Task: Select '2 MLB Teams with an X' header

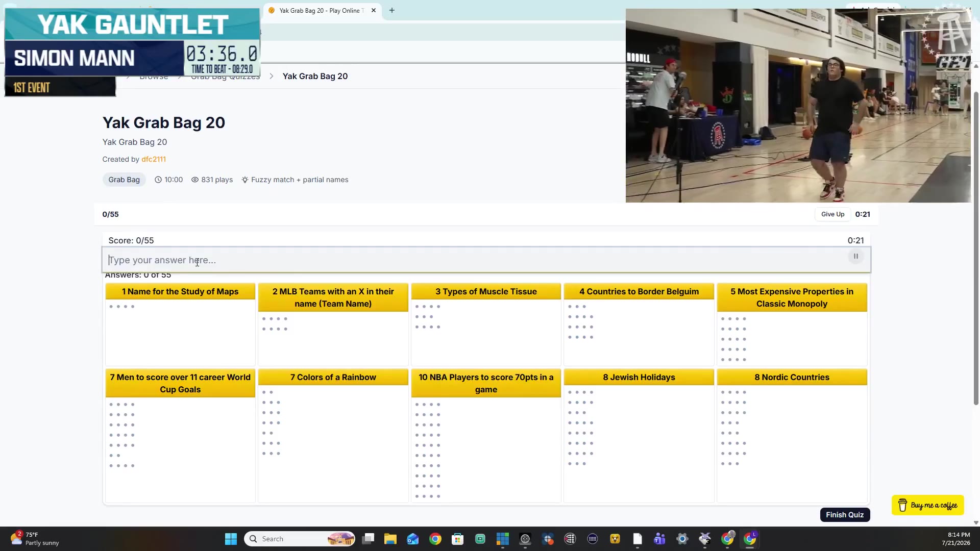Action: 333,297
